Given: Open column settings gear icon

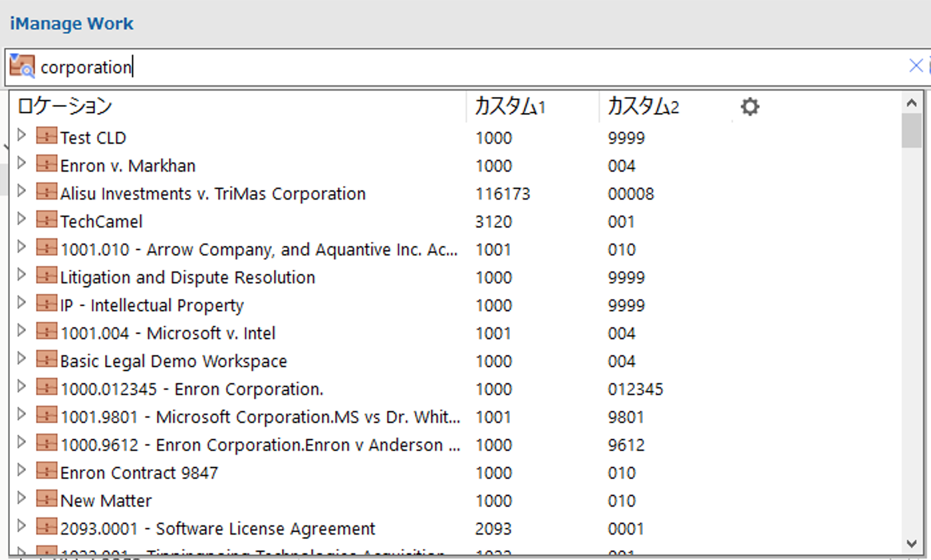Looking at the screenshot, I should (749, 106).
